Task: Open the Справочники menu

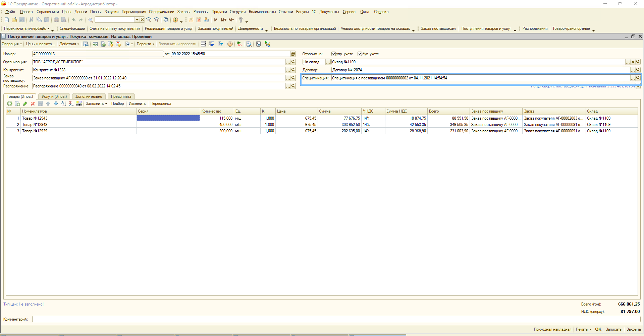Action: pos(48,12)
